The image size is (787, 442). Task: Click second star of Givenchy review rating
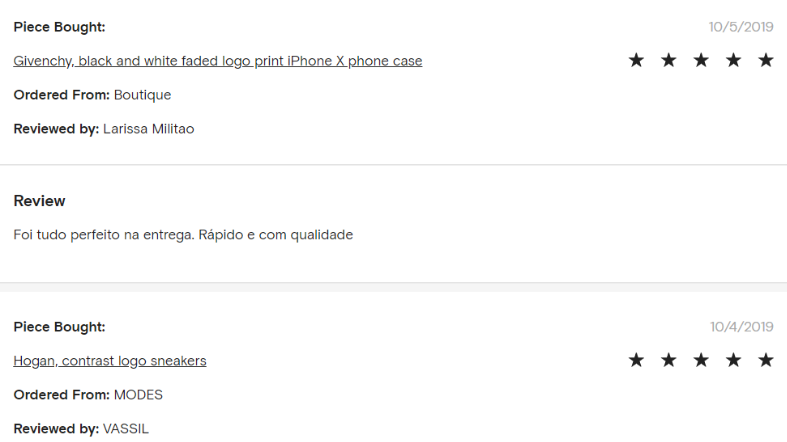[x=669, y=60]
